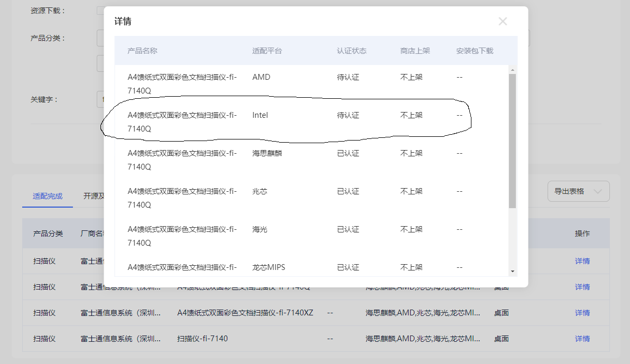Image resolution: width=630 pixels, height=364 pixels.
Task: Select the 兆芯 platform cell
Action: [x=260, y=191]
